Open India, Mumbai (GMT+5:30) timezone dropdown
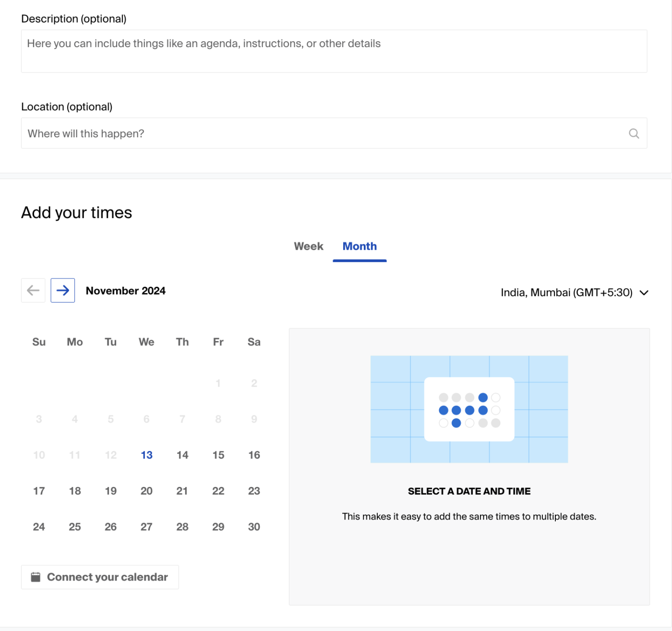 click(x=575, y=292)
